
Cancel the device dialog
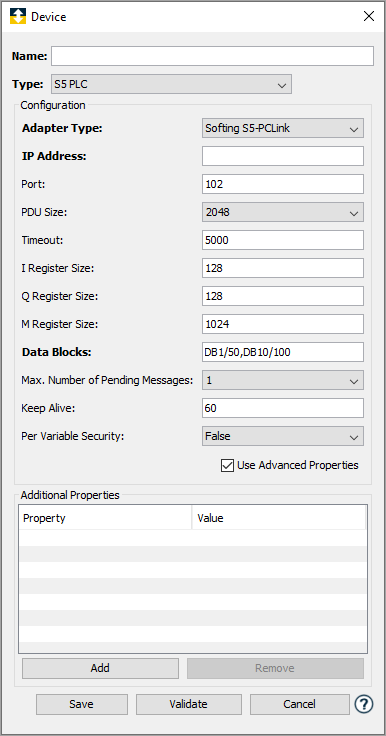coord(300,704)
